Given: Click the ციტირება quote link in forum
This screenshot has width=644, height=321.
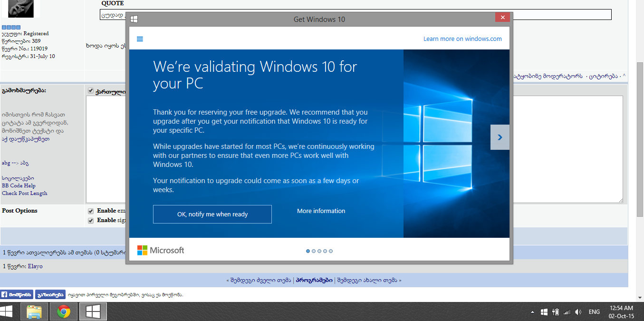Looking at the screenshot, I should 604,76.
